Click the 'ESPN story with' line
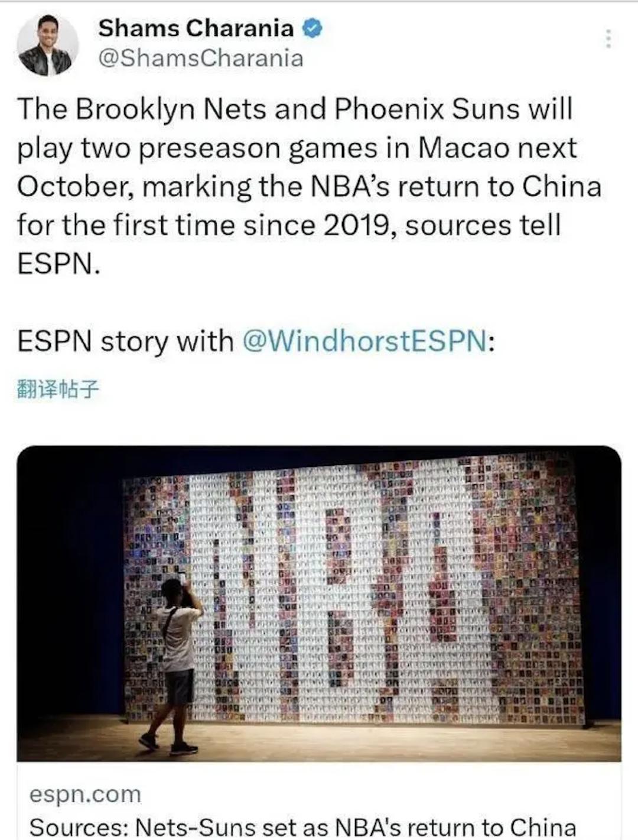 pos(125,341)
